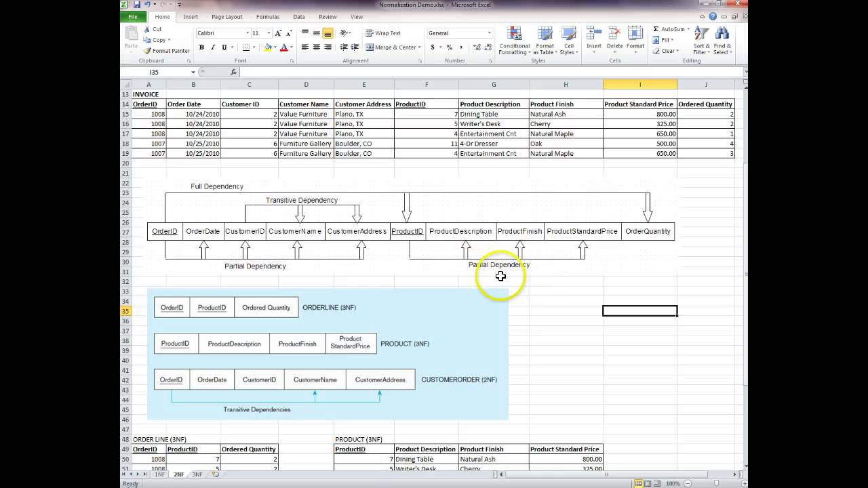The width and height of the screenshot is (868, 488).
Task: Open the font size dropdown
Action: pos(269,33)
